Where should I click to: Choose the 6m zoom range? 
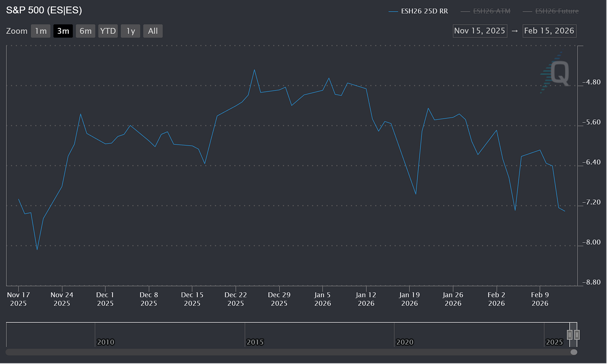coord(85,31)
